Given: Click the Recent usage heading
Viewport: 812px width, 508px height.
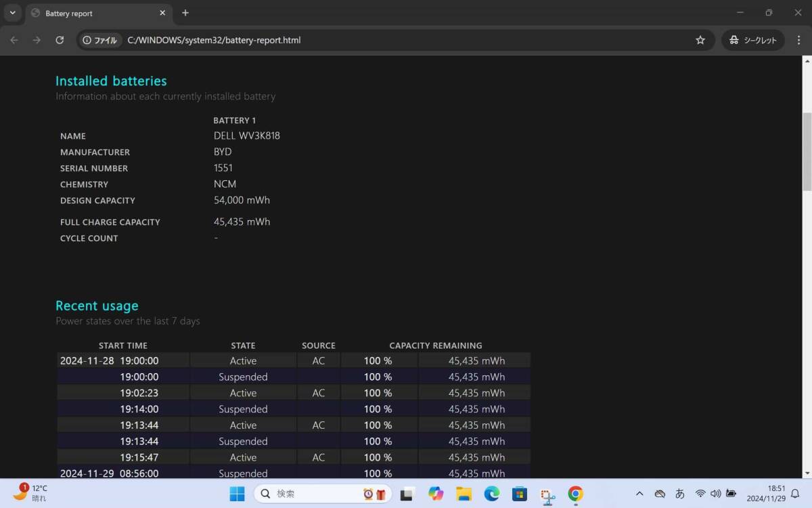Looking at the screenshot, I should point(97,305).
